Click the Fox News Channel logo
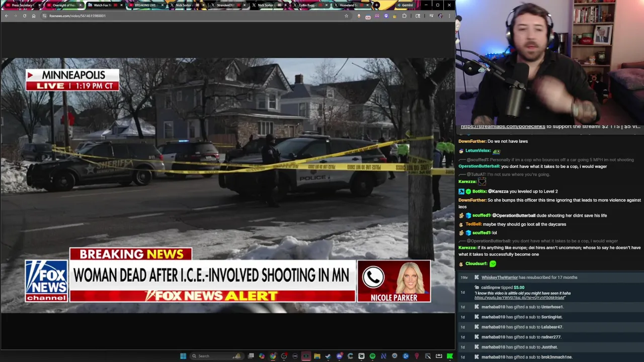This screenshot has height=362, width=644. click(x=46, y=281)
